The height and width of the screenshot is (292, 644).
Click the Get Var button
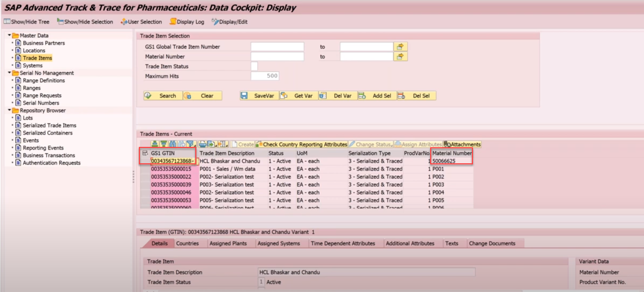click(x=299, y=96)
